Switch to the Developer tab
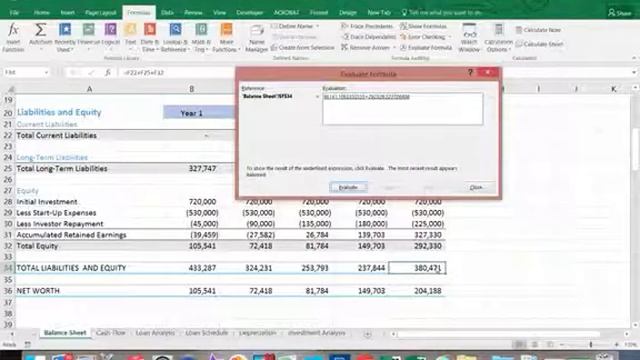The image size is (640, 360). click(x=249, y=13)
